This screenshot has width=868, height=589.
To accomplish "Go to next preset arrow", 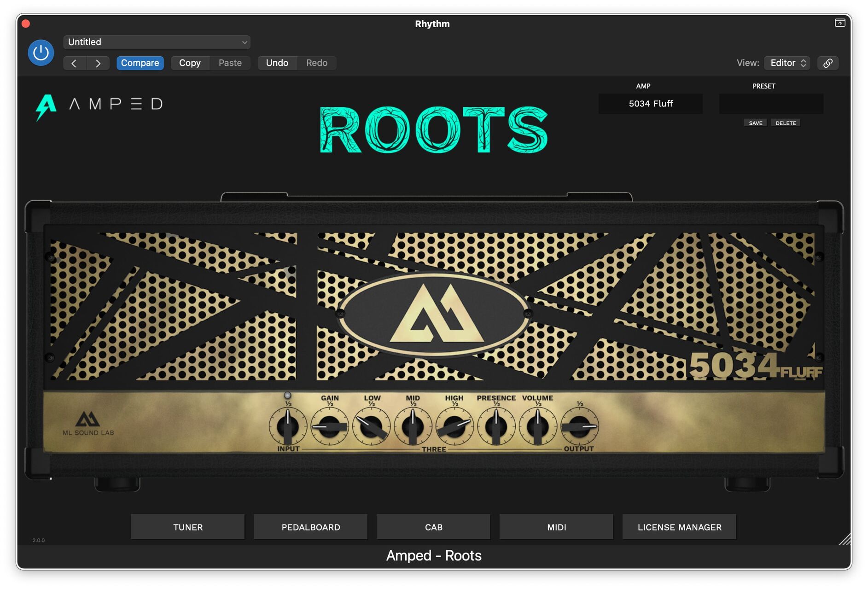I will pos(98,63).
